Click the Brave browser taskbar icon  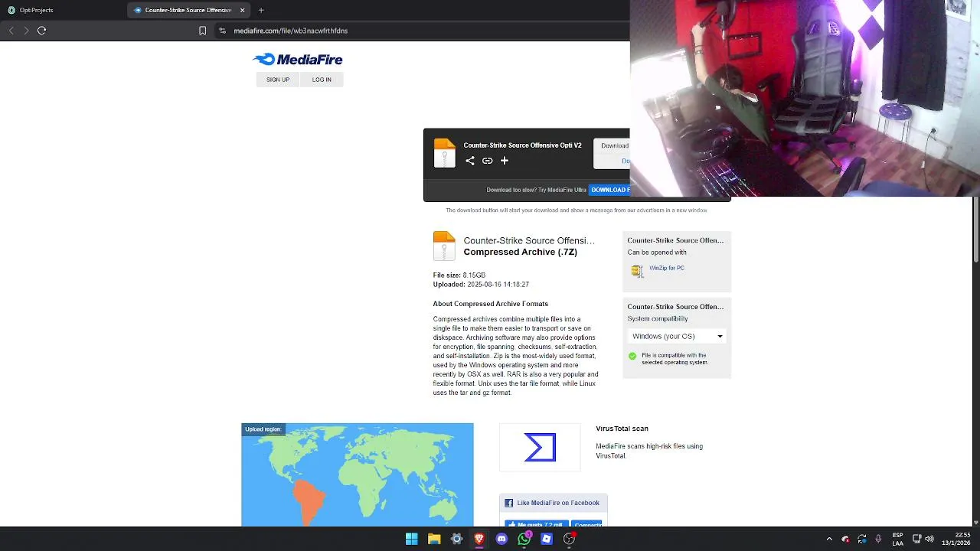(479, 539)
